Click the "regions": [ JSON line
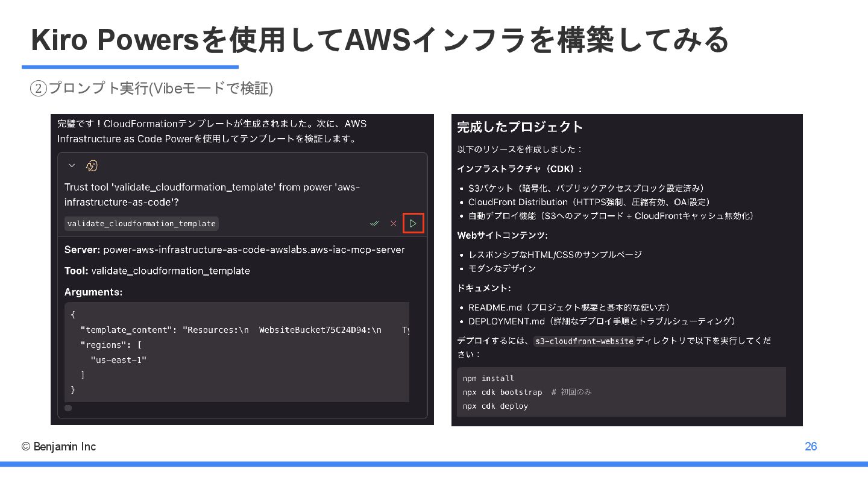Viewport: 868px width, 489px height. (x=112, y=345)
